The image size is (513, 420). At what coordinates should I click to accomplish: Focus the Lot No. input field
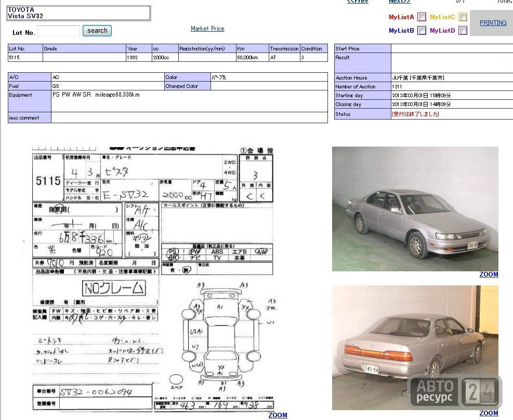(x=58, y=31)
